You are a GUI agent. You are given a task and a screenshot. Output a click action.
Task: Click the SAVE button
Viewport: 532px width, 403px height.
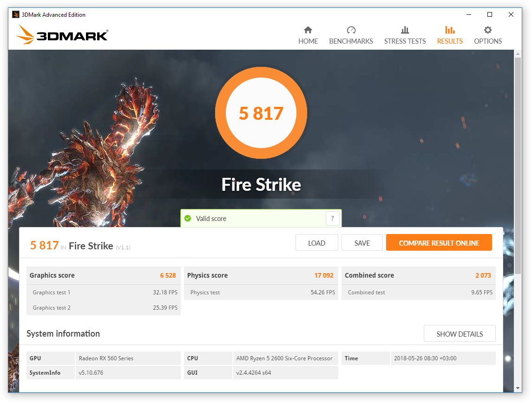362,243
